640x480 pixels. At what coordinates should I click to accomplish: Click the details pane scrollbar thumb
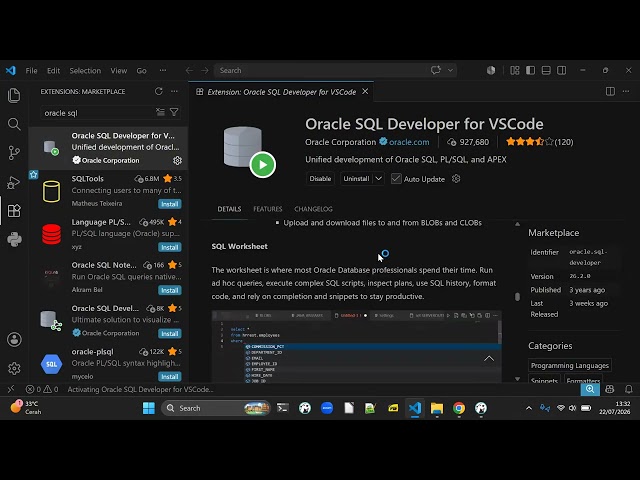coord(517,297)
